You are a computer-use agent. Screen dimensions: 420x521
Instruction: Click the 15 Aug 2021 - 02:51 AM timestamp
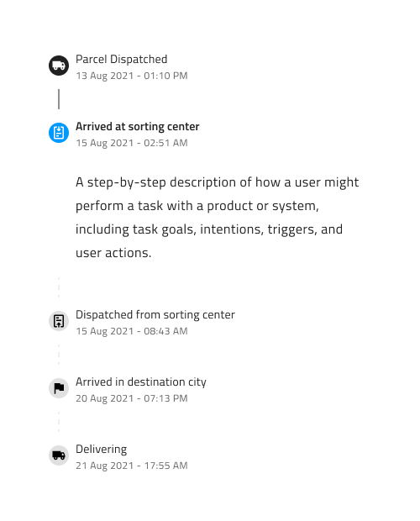tap(132, 143)
